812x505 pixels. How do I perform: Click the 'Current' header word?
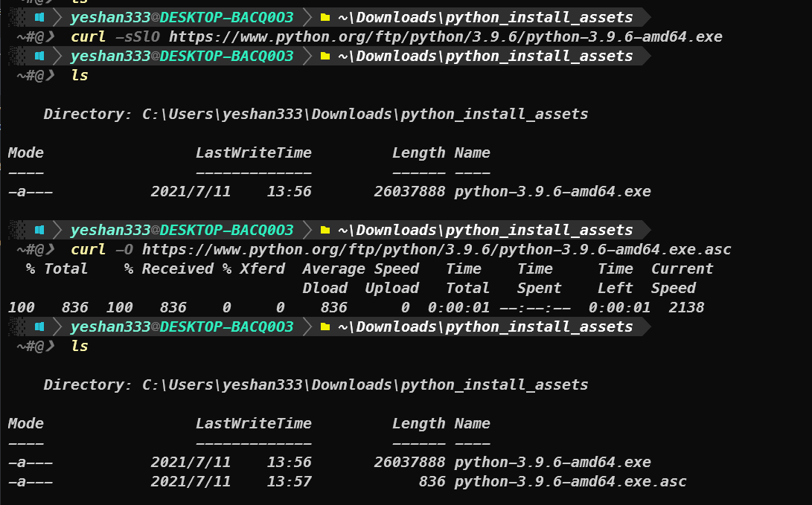(682, 268)
